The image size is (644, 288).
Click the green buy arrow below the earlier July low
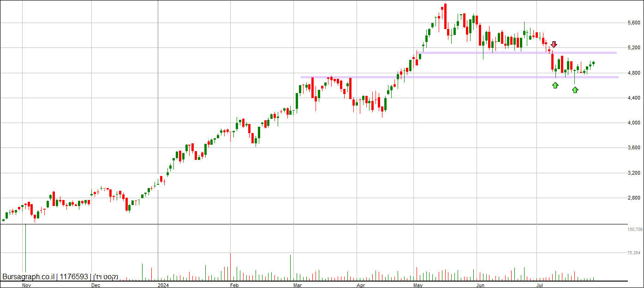pyautogui.click(x=555, y=85)
